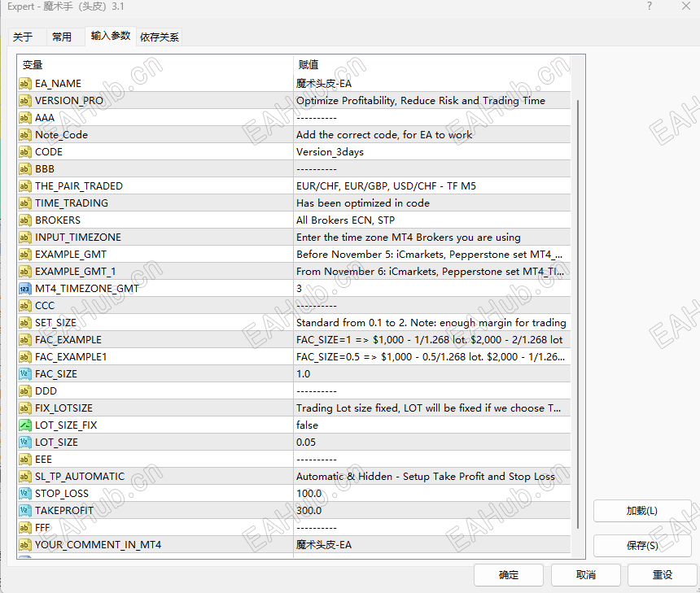Click the Note_Code value text

coord(384,135)
